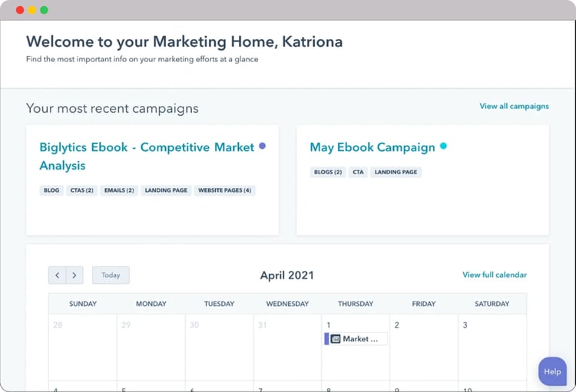Image resolution: width=576 pixels, height=392 pixels.
Task: Select teal dot beside May Ebook Campaign
Action: coord(443,146)
